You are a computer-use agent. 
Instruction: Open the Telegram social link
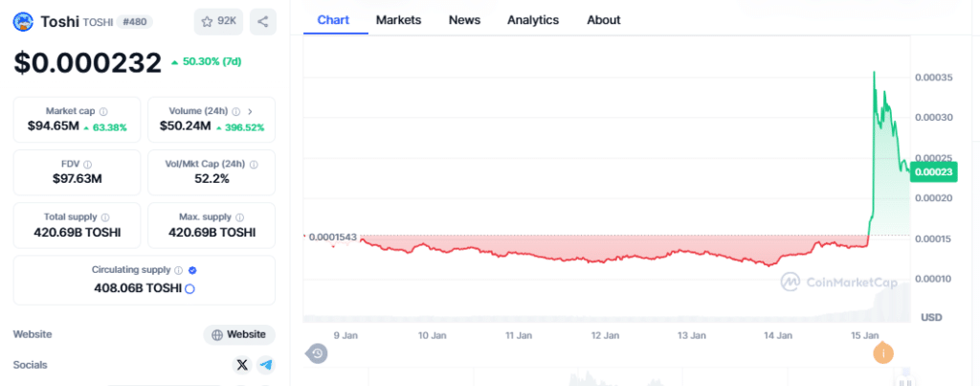pos(266,365)
